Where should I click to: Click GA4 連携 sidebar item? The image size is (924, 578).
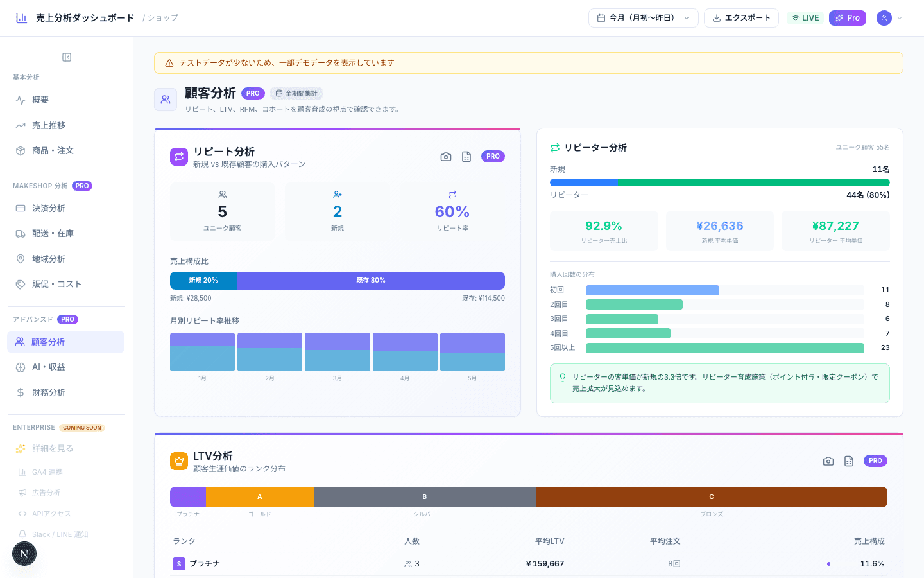click(65, 472)
